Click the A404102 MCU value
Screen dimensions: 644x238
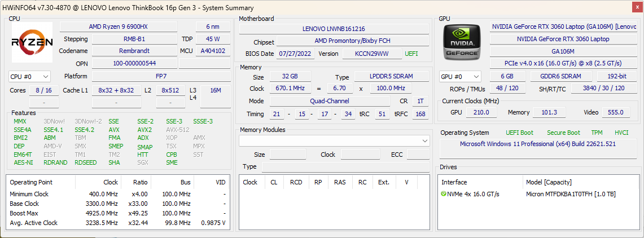point(213,51)
